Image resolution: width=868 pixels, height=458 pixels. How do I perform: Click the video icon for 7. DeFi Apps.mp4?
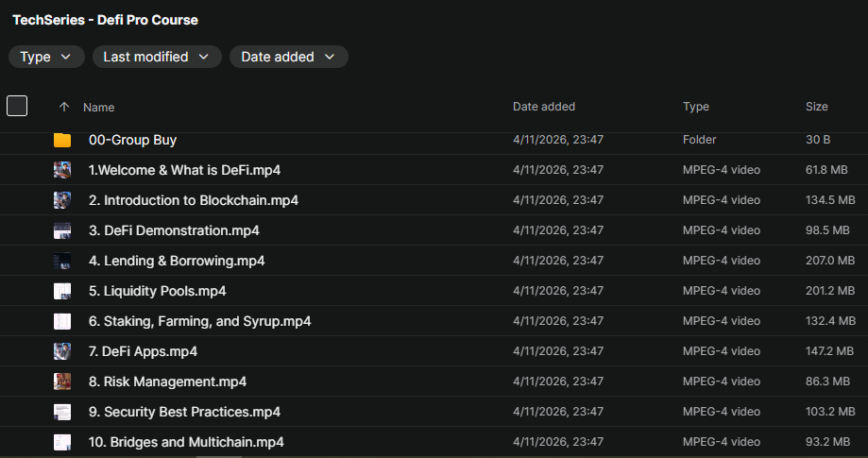(x=62, y=351)
